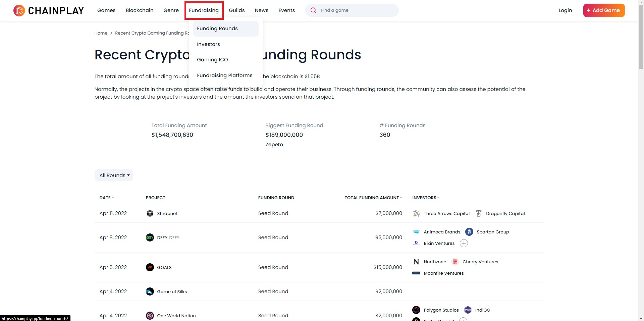Image resolution: width=644 pixels, height=321 pixels.
Task: Select Funding Rounds from dropdown menu
Action: tap(225, 29)
